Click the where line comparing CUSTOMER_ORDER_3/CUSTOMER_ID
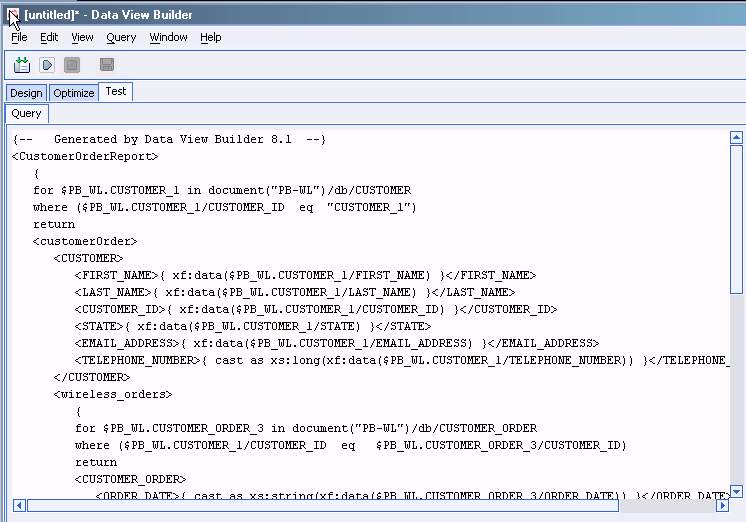This screenshot has width=746, height=522. (x=351, y=445)
